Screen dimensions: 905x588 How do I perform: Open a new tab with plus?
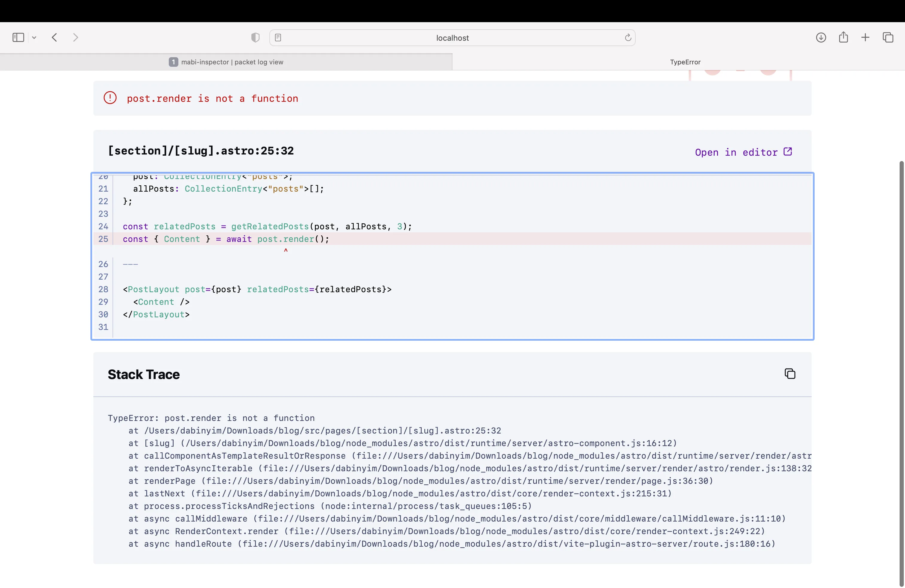(x=865, y=37)
